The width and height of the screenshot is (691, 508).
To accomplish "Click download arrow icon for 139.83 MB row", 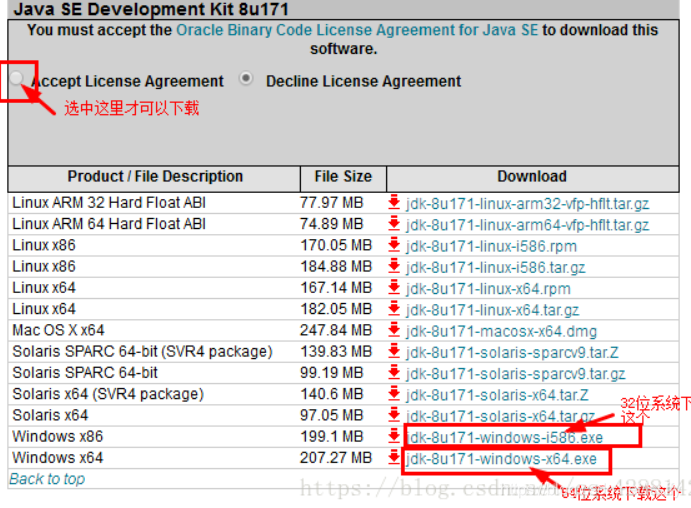I will click(x=394, y=351).
